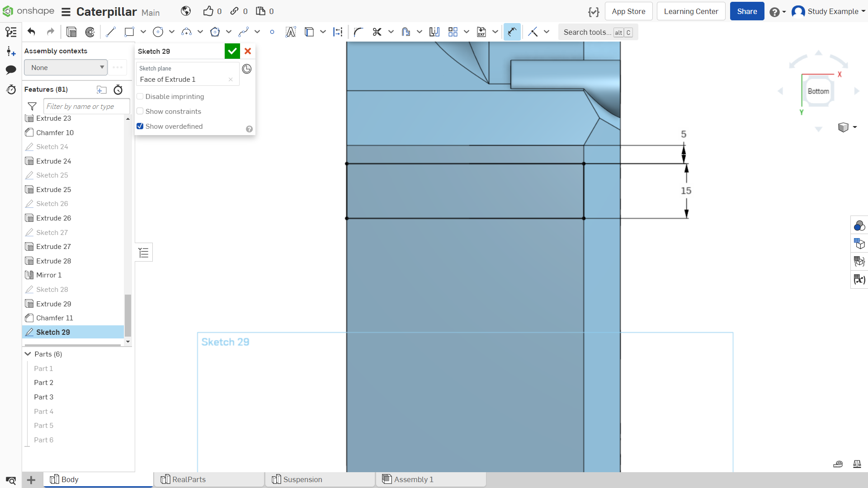Viewport: 868px width, 488px height.
Task: Select the Line sketch tool
Action: coord(110,32)
